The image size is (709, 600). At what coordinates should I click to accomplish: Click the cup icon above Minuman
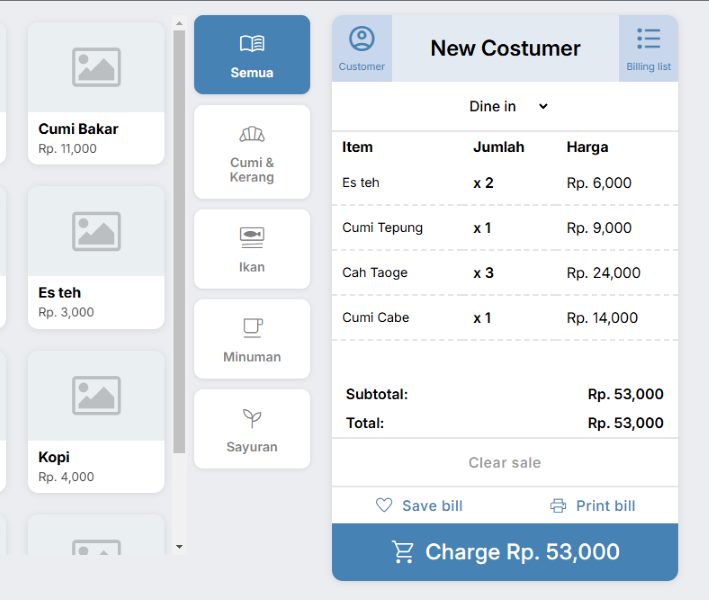[x=252, y=328]
